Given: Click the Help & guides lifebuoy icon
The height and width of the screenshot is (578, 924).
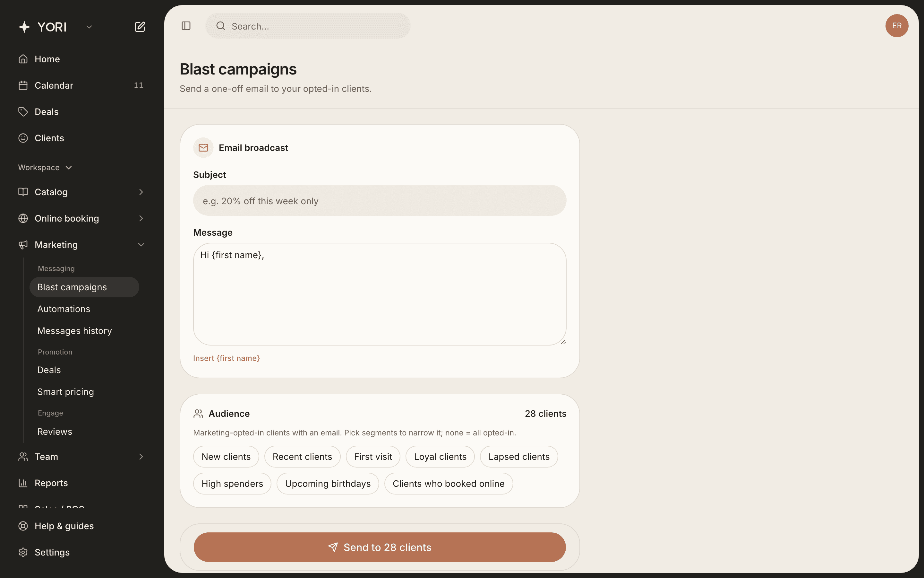Looking at the screenshot, I should [x=23, y=526].
